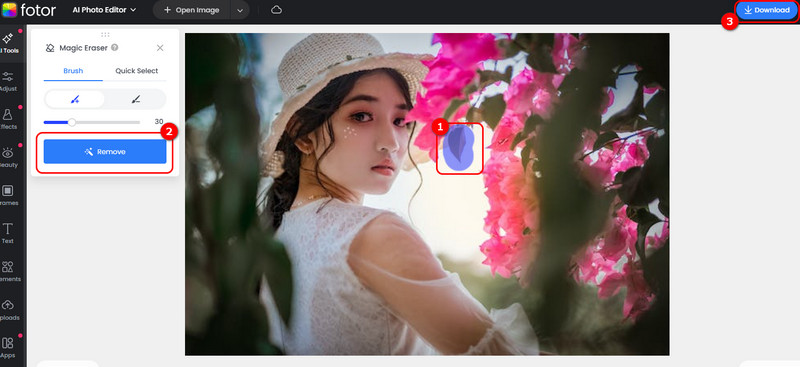
Task: Select the add brush mode
Action: click(75, 100)
